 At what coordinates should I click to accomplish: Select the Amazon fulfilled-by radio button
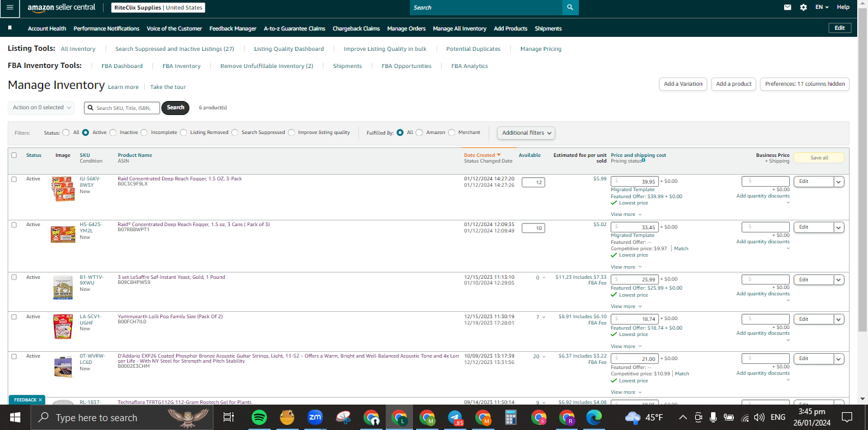click(x=419, y=133)
